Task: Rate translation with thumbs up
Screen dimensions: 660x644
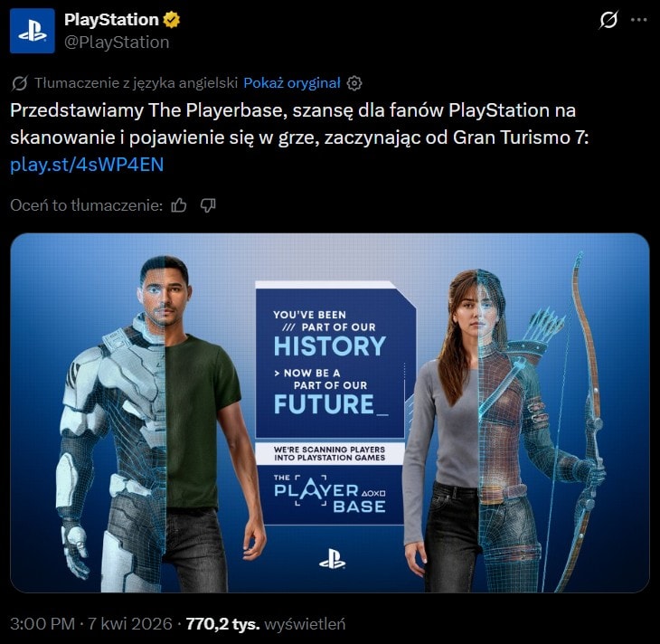Action: pos(179,205)
